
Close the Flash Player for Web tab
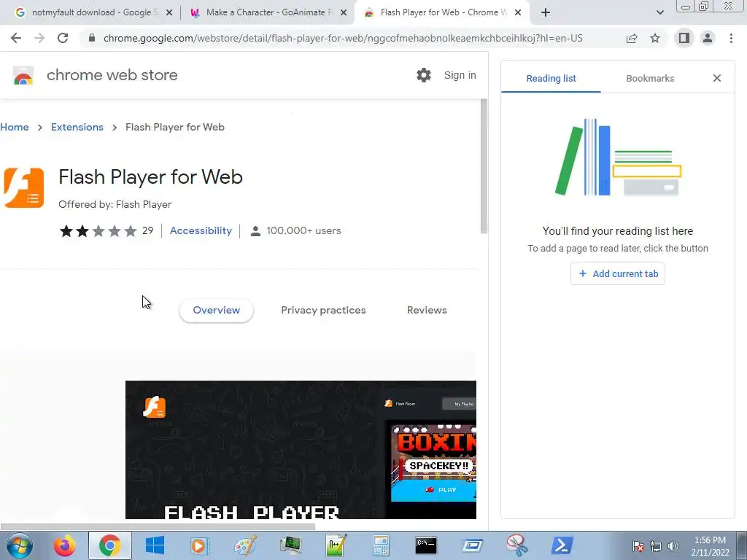[518, 12]
